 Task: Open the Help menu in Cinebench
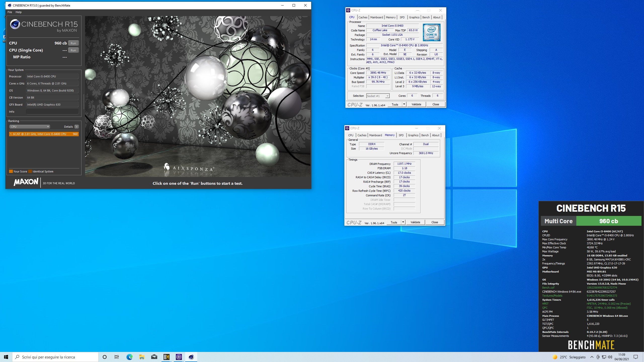(x=19, y=12)
